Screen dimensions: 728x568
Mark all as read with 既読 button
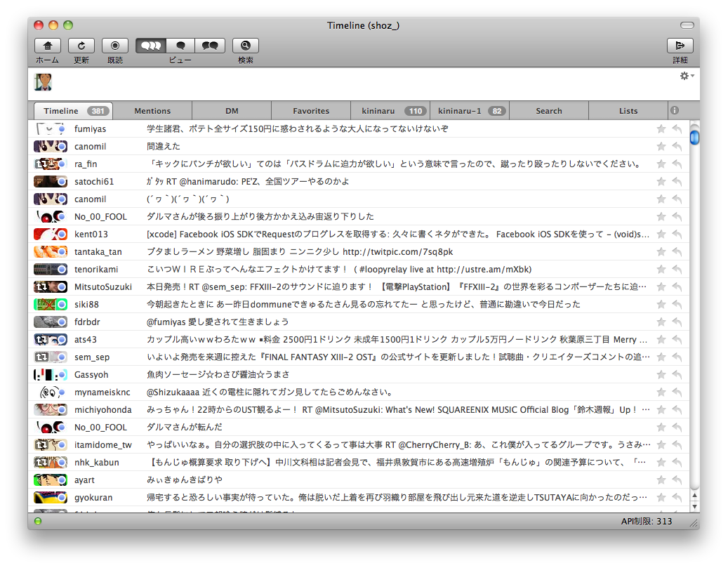(114, 46)
